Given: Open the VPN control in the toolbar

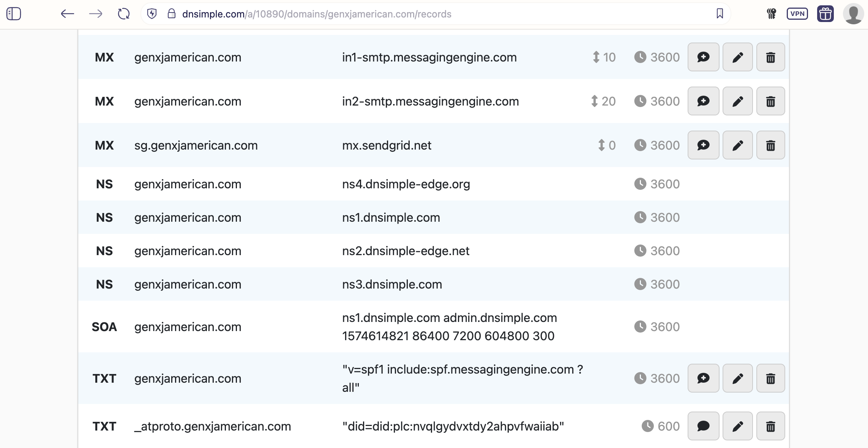Looking at the screenshot, I should [x=797, y=14].
